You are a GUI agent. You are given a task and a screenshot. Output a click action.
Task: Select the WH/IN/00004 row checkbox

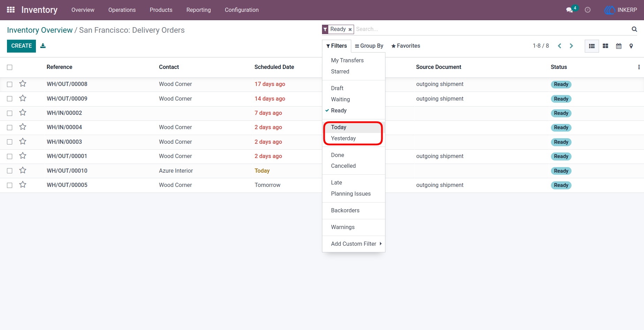[x=10, y=127]
